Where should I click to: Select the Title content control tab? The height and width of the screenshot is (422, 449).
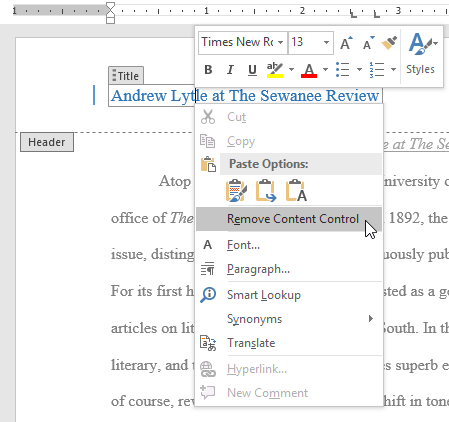click(x=126, y=76)
